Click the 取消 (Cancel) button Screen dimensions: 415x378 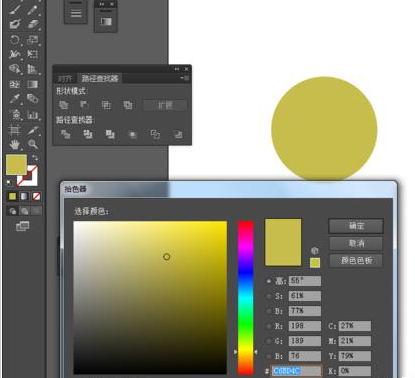click(356, 243)
